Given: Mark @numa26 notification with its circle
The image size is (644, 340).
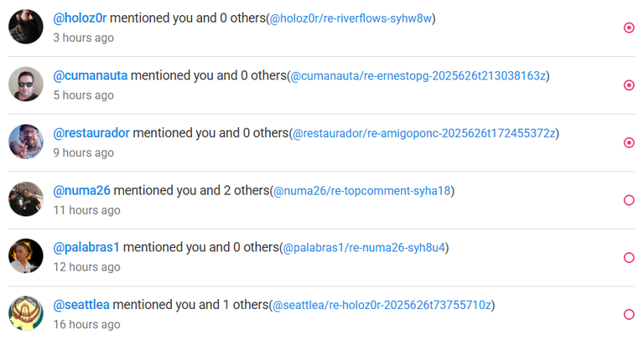Looking at the screenshot, I should 629,200.
